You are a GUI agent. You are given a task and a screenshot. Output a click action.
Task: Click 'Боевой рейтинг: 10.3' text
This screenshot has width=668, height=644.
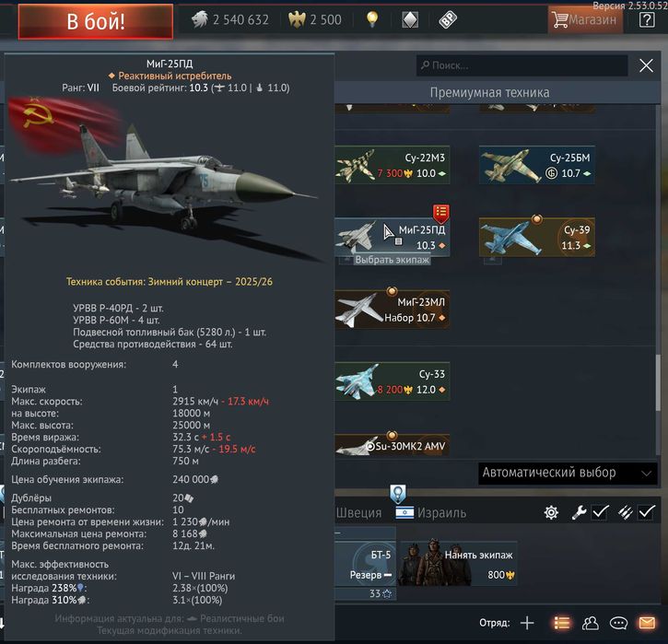click(x=159, y=88)
